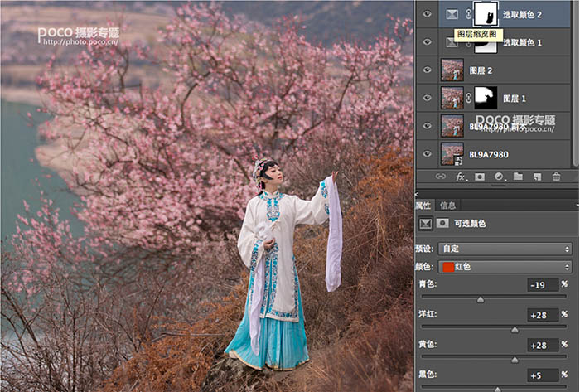The image size is (580, 392).
Task: Create a new layer icon
Action: click(x=537, y=177)
